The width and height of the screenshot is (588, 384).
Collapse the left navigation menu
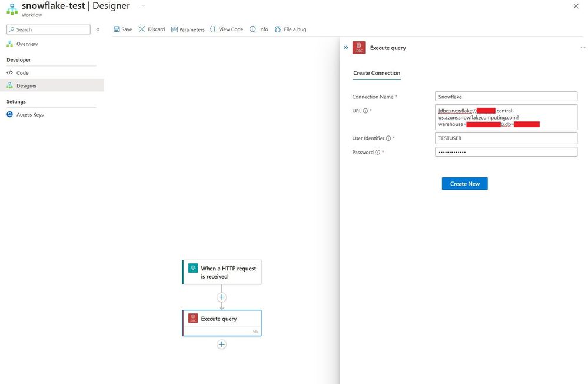coord(98,29)
